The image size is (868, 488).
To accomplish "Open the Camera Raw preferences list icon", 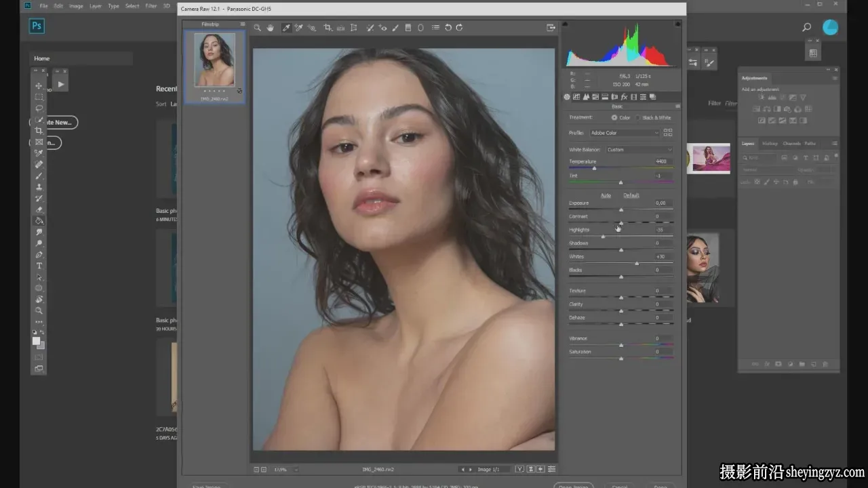I will point(435,28).
